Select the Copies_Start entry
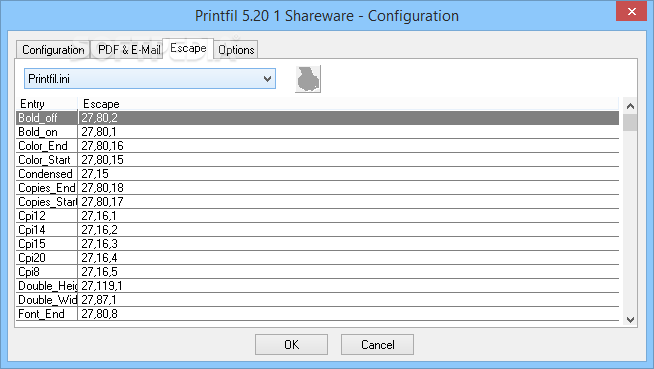This screenshot has height=369, width=654. [x=47, y=202]
